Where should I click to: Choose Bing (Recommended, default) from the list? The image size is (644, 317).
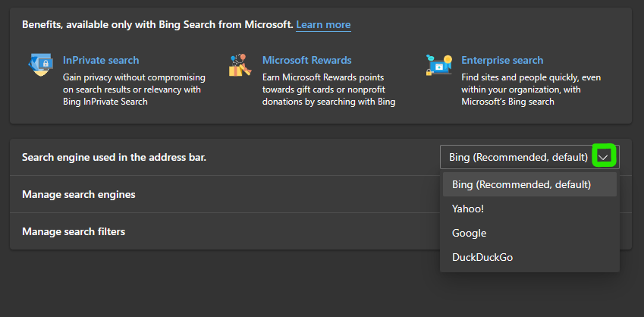pos(521,184)
